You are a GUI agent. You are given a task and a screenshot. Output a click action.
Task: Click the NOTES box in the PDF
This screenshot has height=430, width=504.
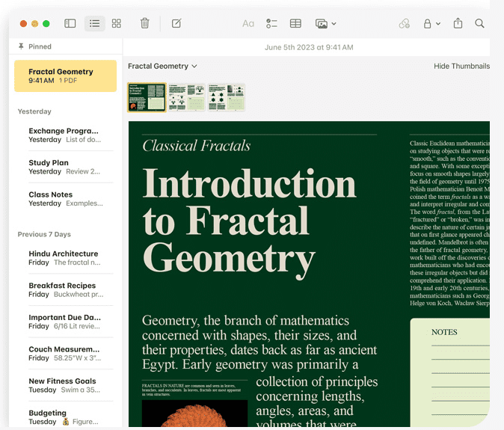click(x=449, y=372)
